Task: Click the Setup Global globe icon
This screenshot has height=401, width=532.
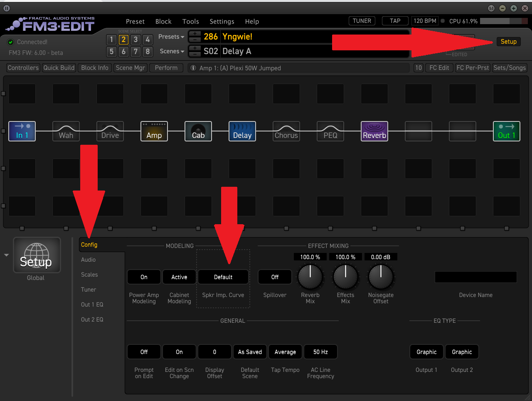Action: point(37,255)
